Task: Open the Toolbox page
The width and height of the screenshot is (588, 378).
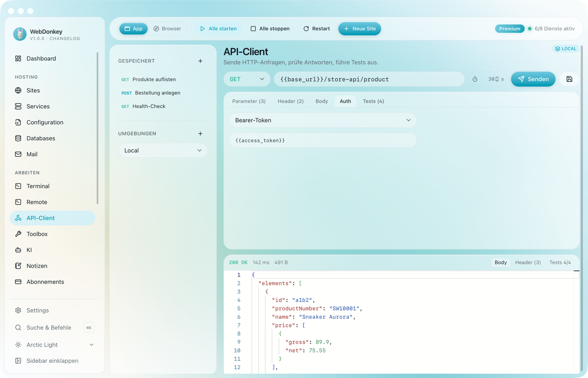Action: (52, 234)
